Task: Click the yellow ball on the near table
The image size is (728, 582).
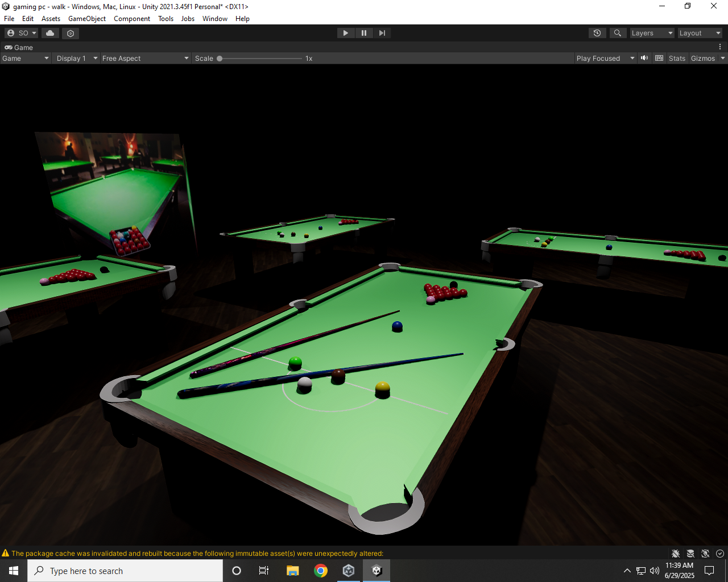Action: point(383,389)
